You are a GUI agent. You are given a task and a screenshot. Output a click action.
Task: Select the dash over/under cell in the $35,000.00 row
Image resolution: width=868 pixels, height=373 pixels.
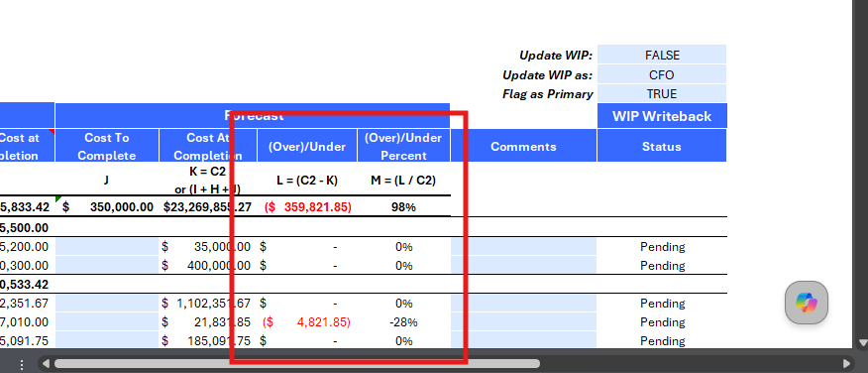pyautogui.click(x=307, y=247)
